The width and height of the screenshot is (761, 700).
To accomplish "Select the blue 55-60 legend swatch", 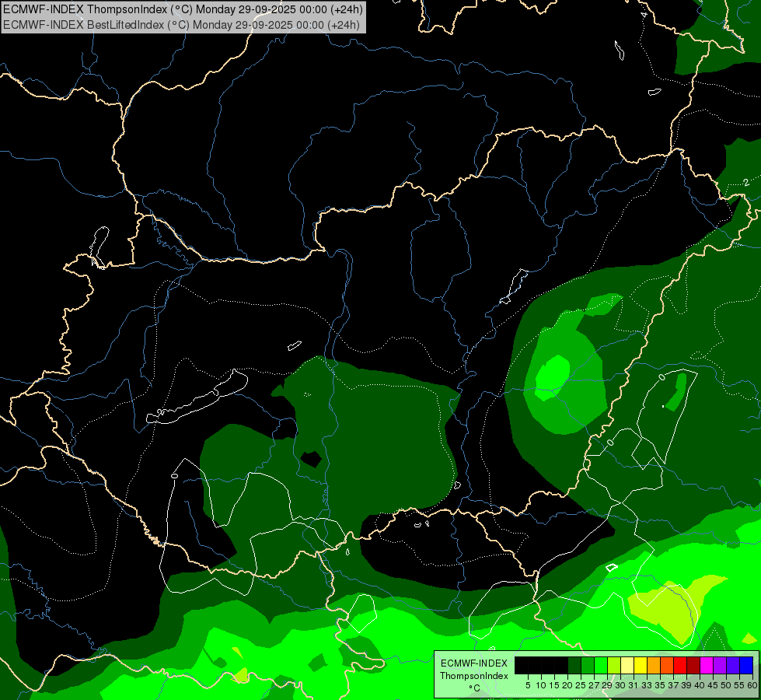I will (x=746, y=665).
